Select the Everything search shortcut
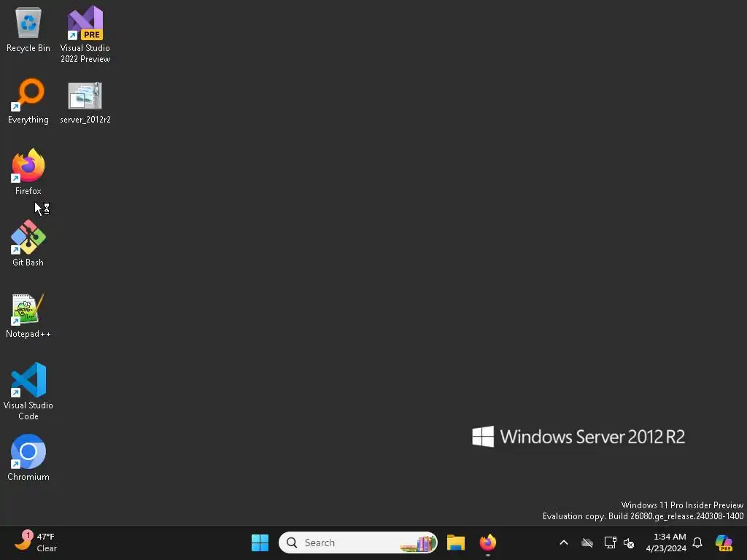747x560 pixels. pyautogui.click(x=28, y=101)
